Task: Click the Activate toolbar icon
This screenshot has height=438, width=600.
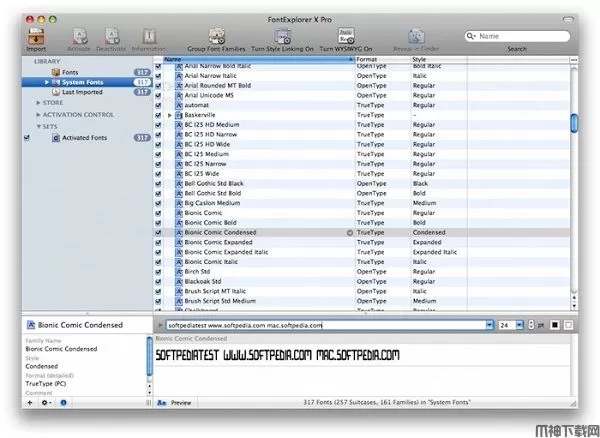Action: [80, 37]
